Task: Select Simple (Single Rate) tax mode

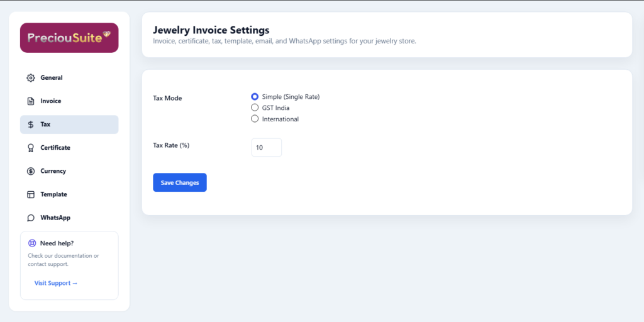Action: coord(255,97)
